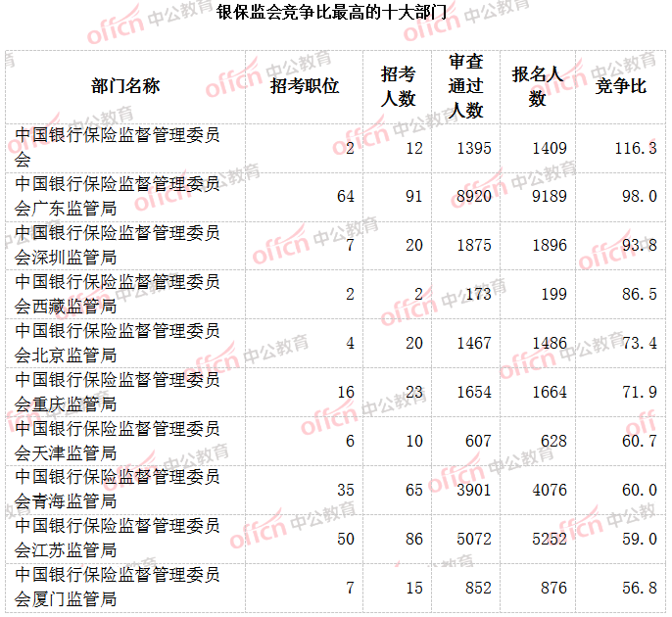Select the approved count 1654
Viewport: 672px width, 617px height.
pyautogui.click(x=474, y=392)
